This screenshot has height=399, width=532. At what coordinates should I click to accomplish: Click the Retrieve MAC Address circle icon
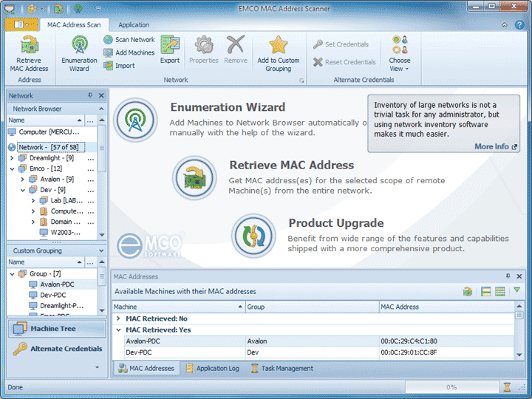point(194,178)
